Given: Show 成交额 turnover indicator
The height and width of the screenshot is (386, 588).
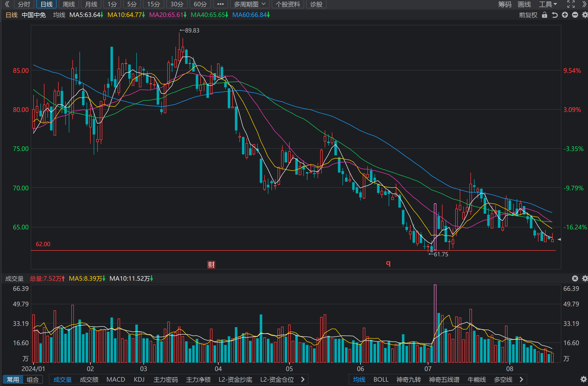Looking at the screenshot, I should tap(89, 379).
